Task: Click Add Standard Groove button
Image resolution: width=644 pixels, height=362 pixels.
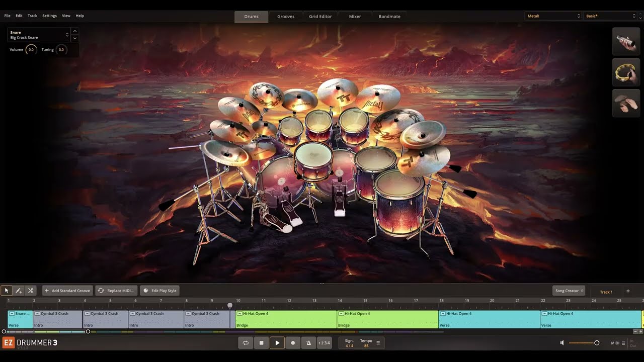Action: tap(67, 291)
